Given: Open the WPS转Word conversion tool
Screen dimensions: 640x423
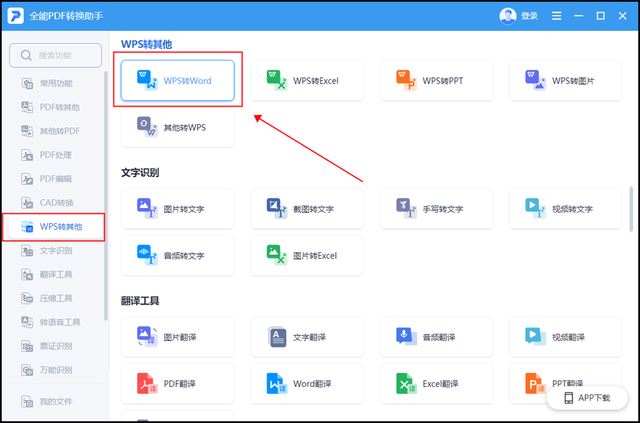Looking at the screenshot, I should 178,80.
